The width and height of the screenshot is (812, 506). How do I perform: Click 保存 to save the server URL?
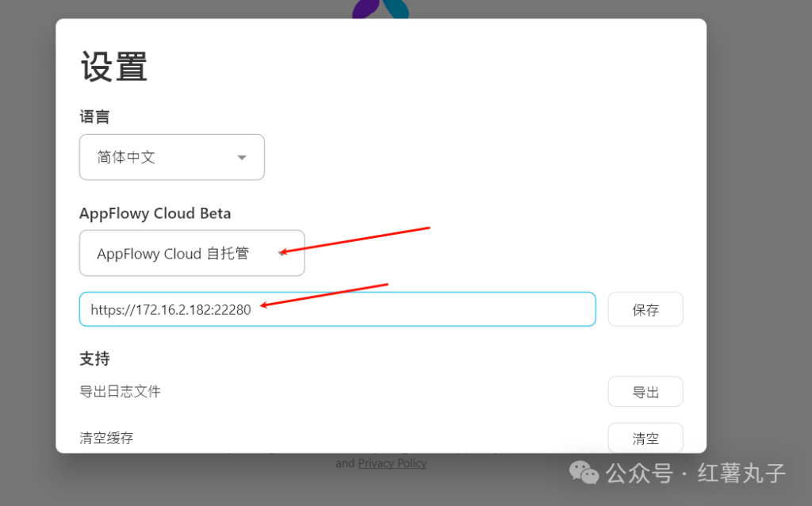[x=645, y=309]
